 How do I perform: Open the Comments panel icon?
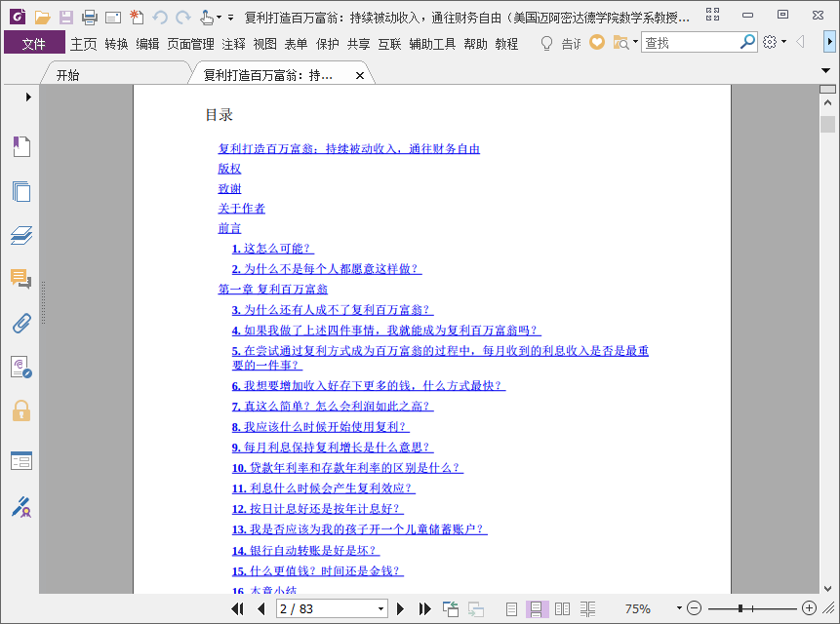point(21,279)
